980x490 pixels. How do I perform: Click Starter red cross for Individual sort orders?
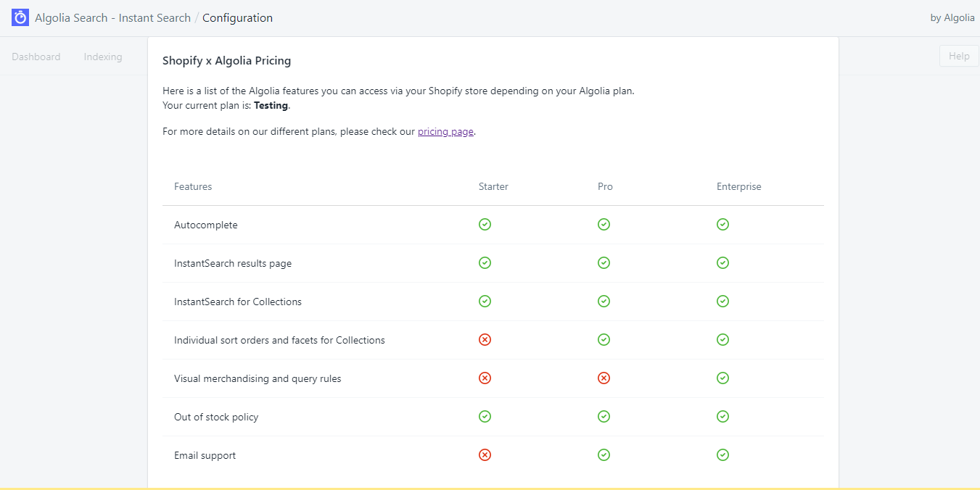click(485, 340)
